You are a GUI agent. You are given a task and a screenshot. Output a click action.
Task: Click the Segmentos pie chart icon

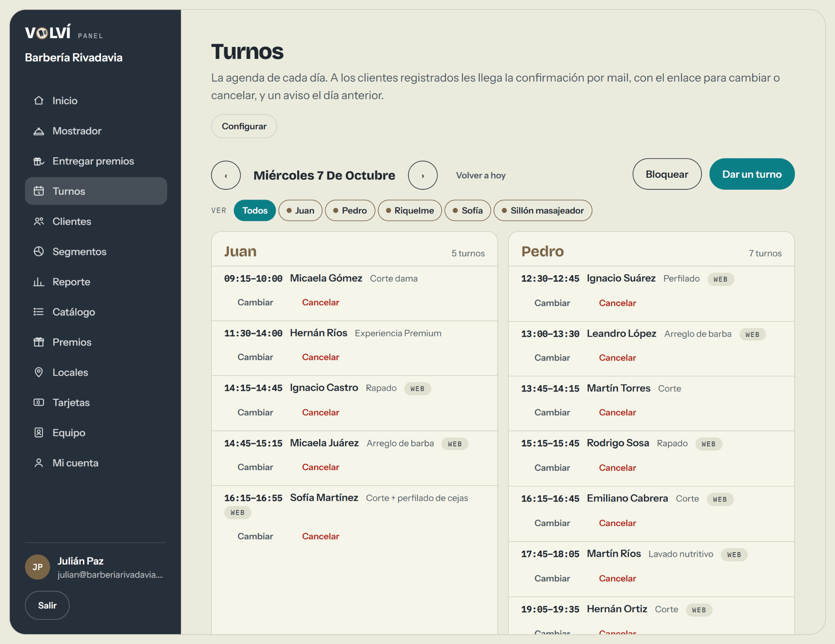[39, 251]
